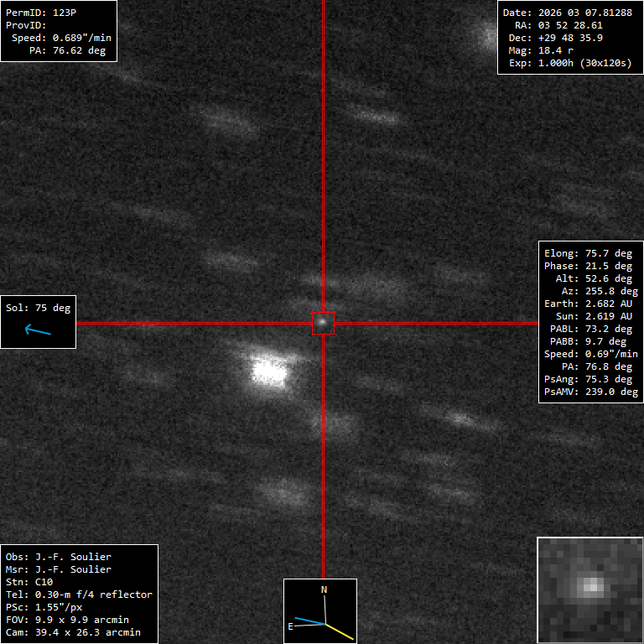644x644 pixels.
Task: Click the blue solar direction arrow
Action: [38, 330]
